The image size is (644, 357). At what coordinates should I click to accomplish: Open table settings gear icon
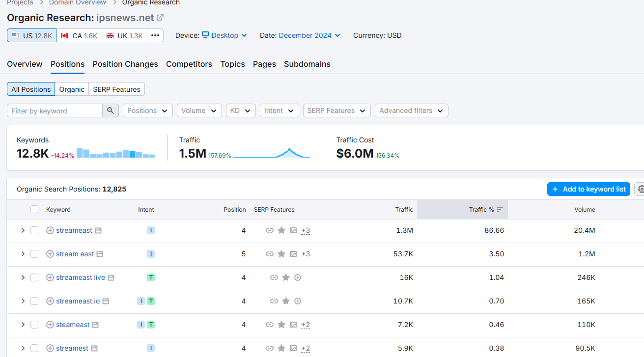point(641,189)
